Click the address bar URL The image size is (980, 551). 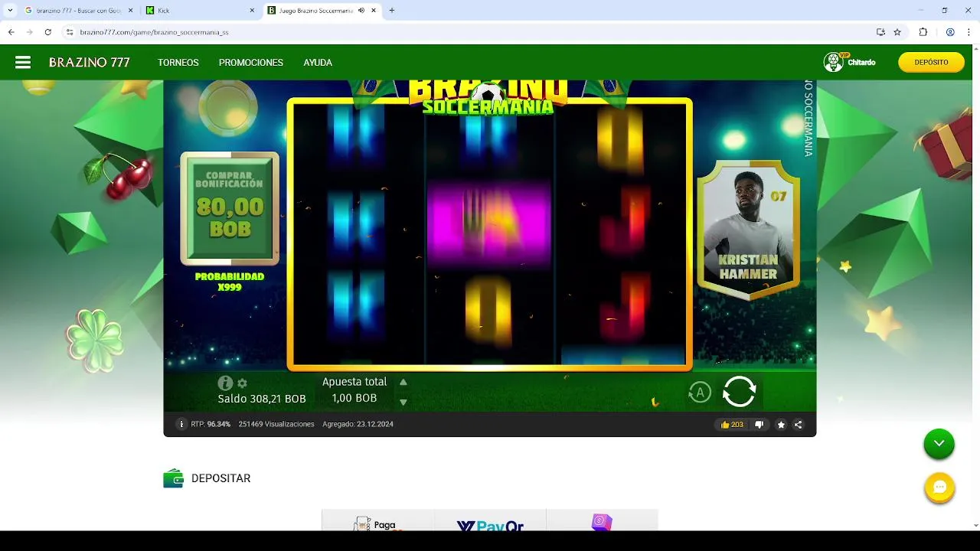tap(154, 32)
